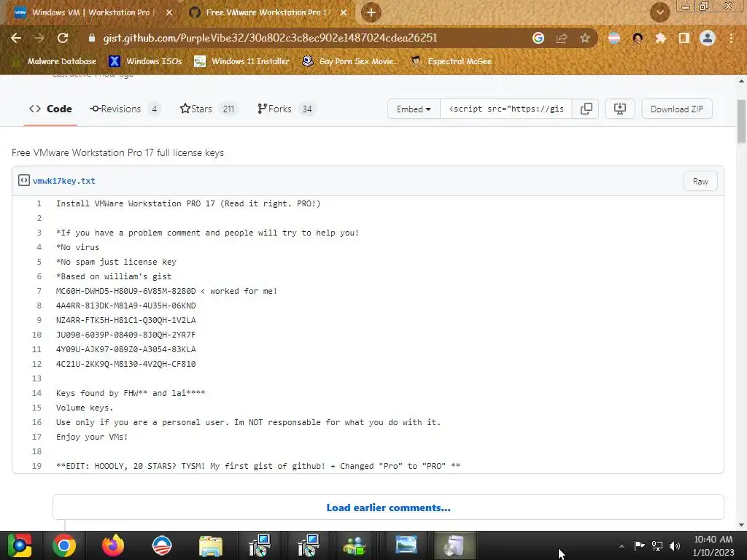Show hidden tray icons arrow
The width and height of the screenshot is (747, 560).
pos(622,546)
